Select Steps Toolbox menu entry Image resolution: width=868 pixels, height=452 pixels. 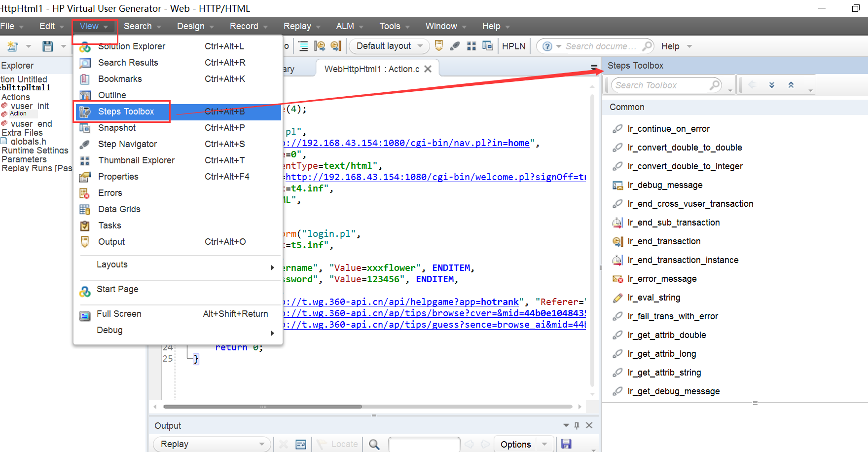pyautogui.click(x=178, y=112)
